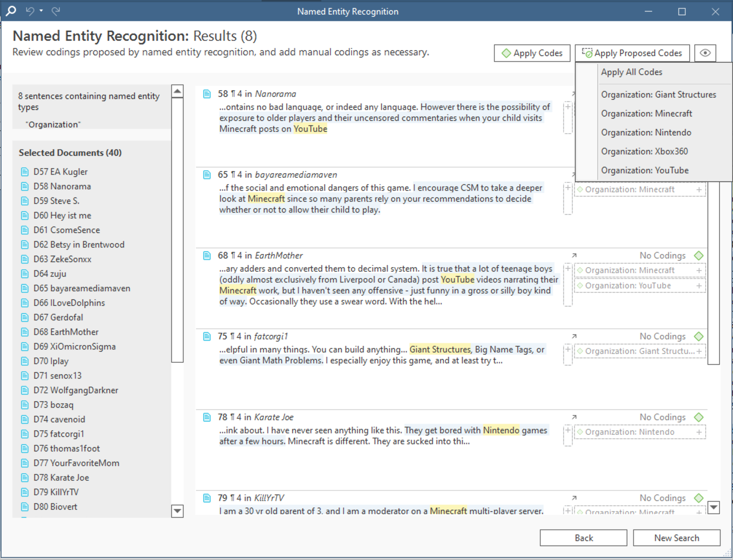
Task: Click the jump-to-source arrow for EarthMother result
Action: [x=574, y=256]
